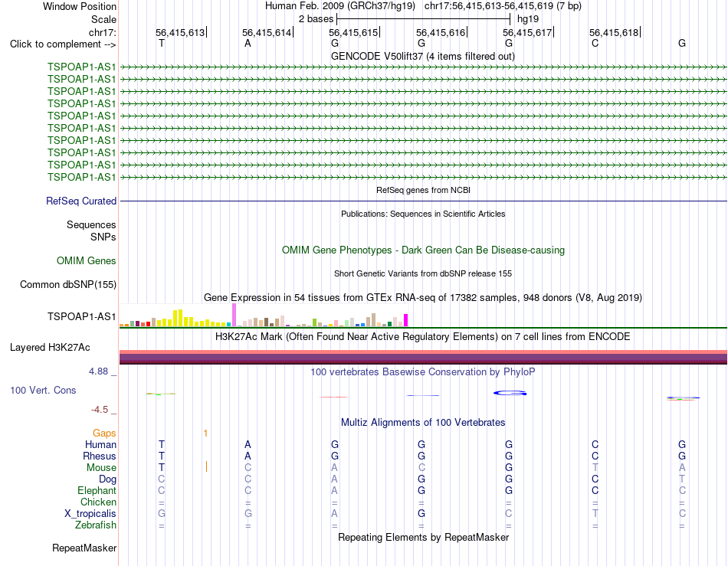
Task: Open the OMIM Gene Phenotypes track title
Action: click(424, 250)
